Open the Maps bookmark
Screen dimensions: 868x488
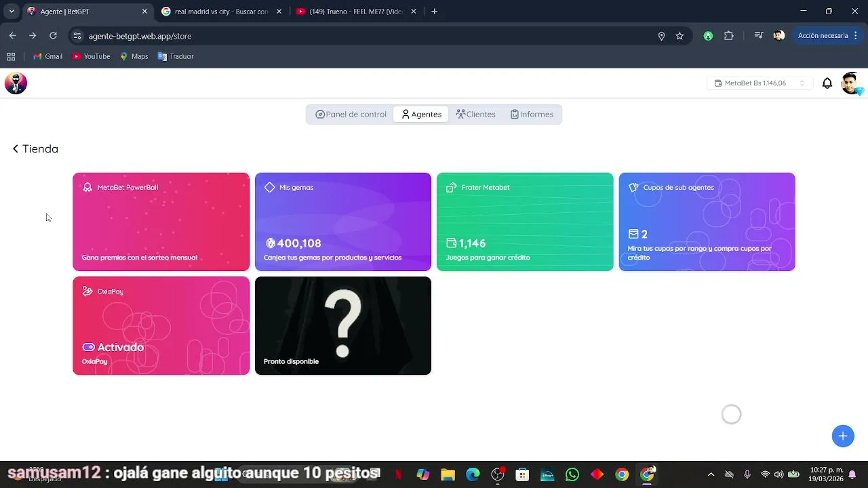tap(134, 56)
